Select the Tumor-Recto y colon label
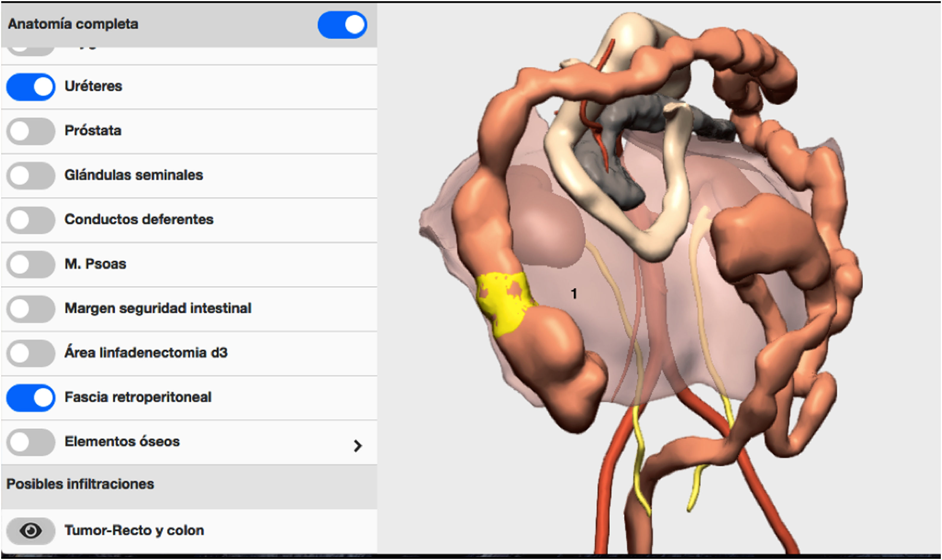 coord(134,530)
